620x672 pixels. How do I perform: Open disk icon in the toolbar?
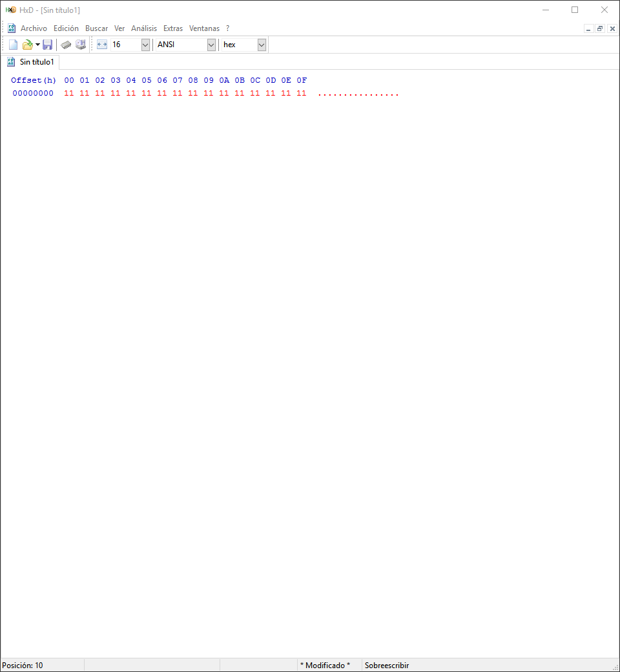pyautogui.click(x=81, y=45)
